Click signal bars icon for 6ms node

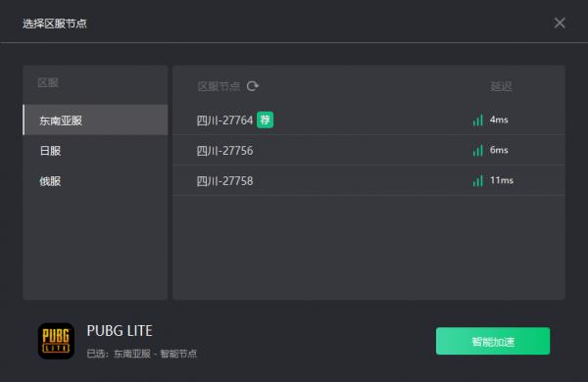[x=478, y=150]
